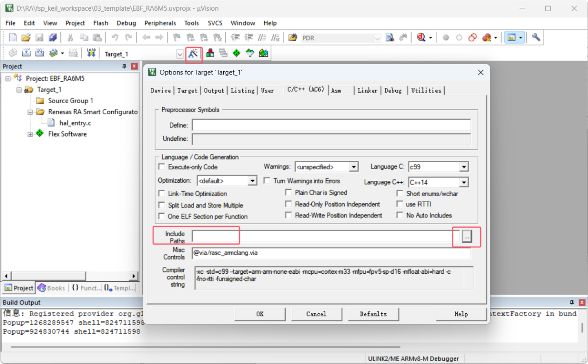Create a new file from toolbar
Image resolution: width=588 pixels, height=364 pixels.
pos(13,38)
